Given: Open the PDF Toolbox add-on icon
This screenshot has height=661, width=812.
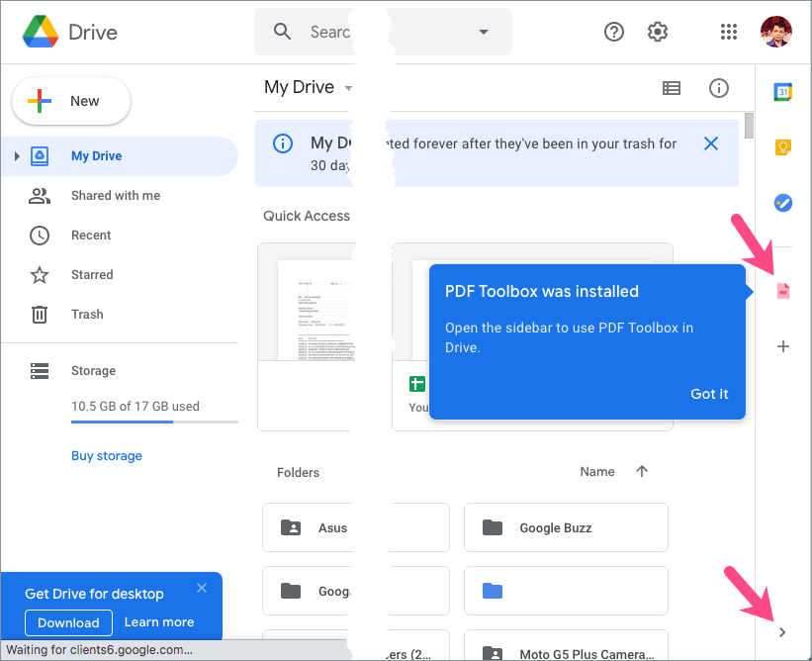Looking at the screenshot, I should pyautogui.click(x=782, y=291).
